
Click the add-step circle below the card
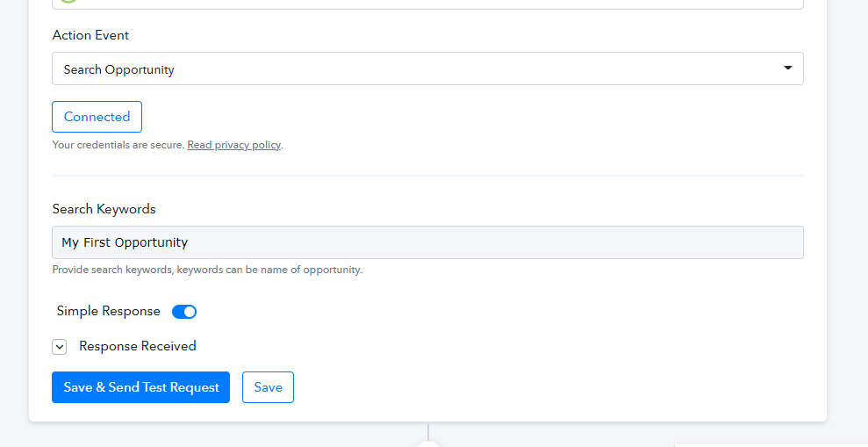[x=428, y=443]
